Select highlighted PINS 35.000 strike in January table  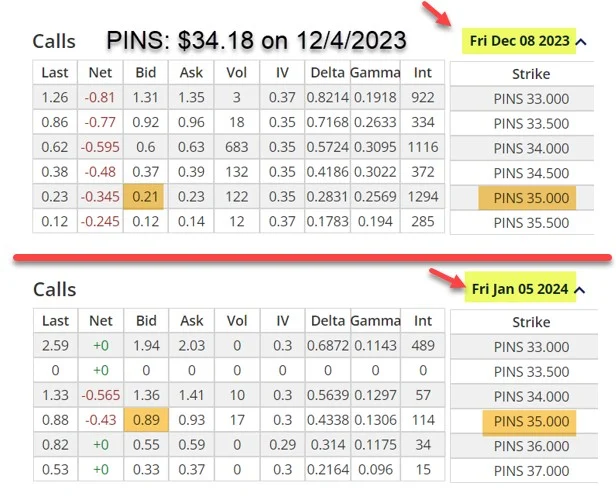[x=529, y=422]
